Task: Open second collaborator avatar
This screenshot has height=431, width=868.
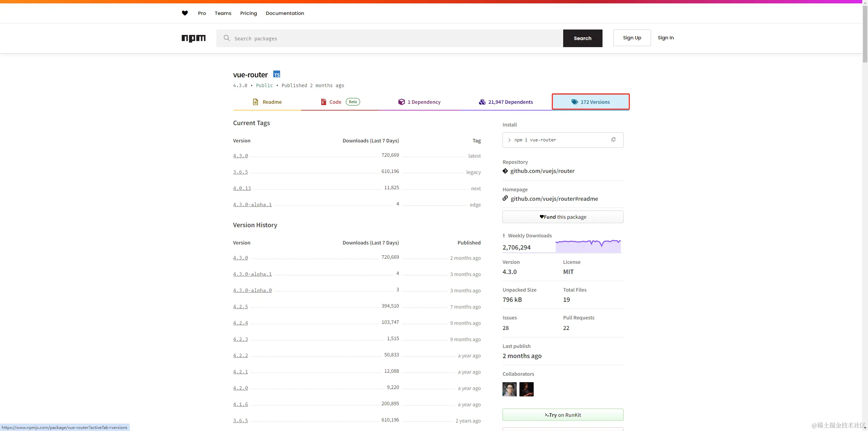Action: [x=526, y=389]
